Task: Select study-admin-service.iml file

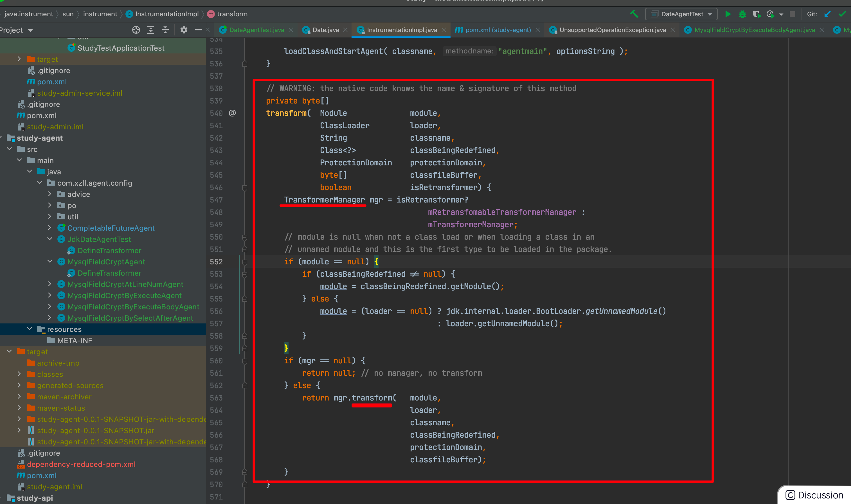Action: (x=80, y=93)
